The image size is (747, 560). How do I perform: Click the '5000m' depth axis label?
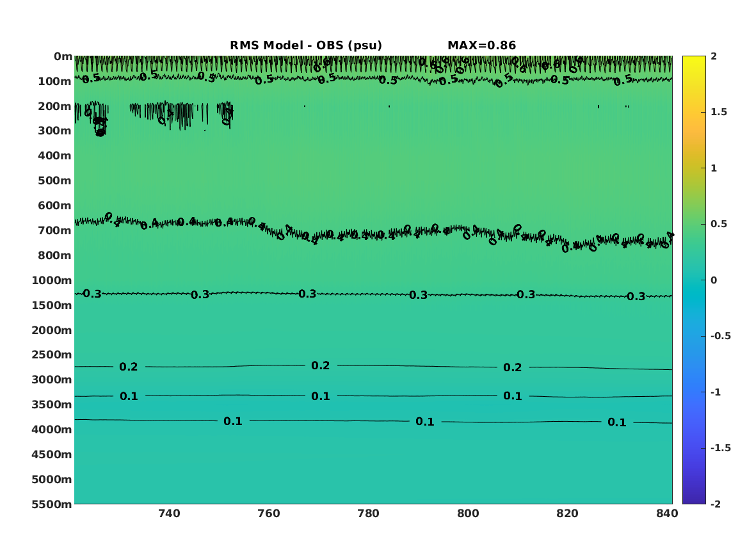coord(52,479)
